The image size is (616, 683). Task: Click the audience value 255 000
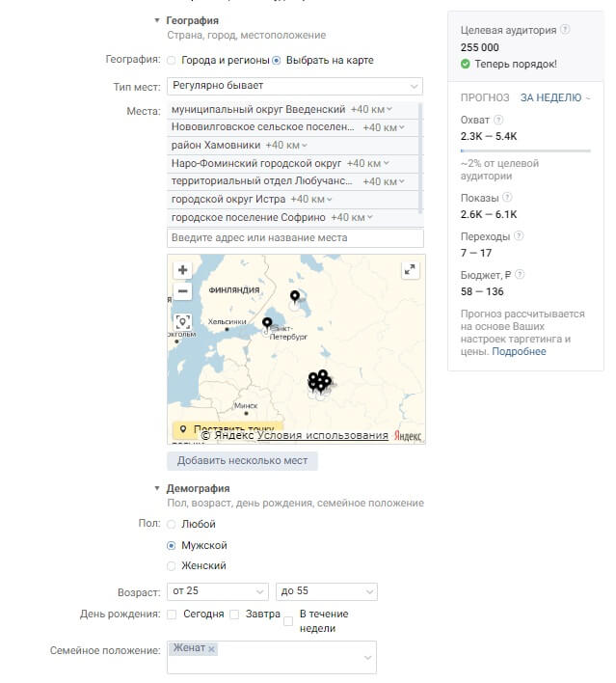tap(480, 47)
